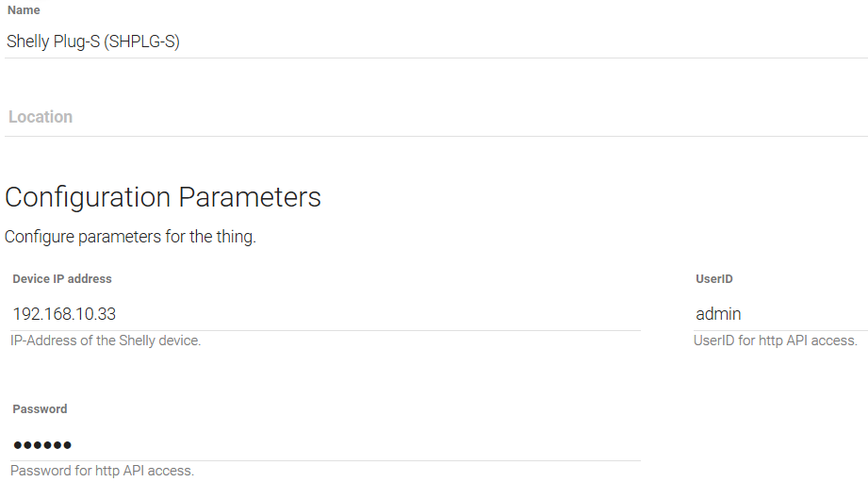Image resolution: width=868 pixels, height=482 pixels.
Task: Click "Configure parameters for the thing." text
Action: pos(130,237)
